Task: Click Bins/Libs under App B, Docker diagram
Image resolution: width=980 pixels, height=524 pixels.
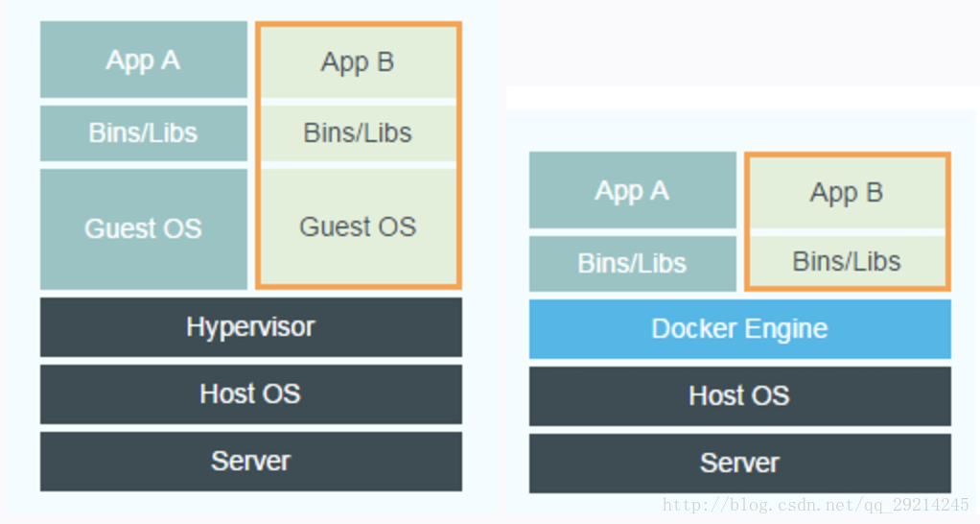Action: pos(848,261)
